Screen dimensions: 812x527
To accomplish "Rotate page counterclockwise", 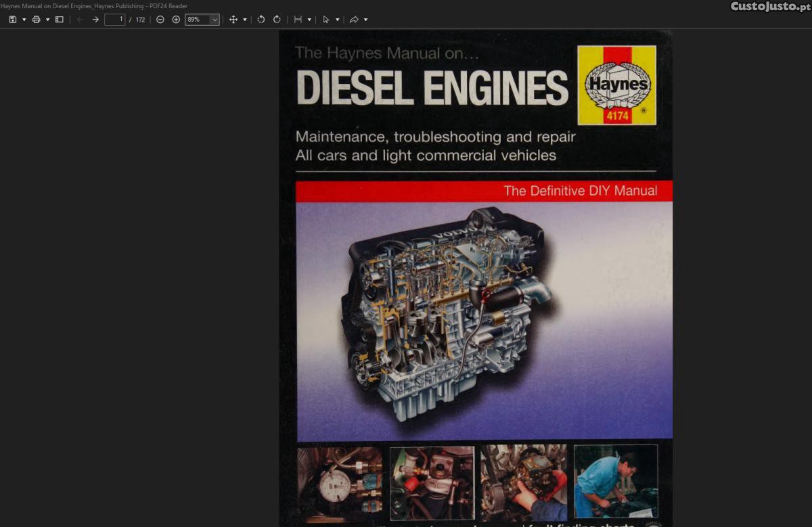I will click(261, 20).
